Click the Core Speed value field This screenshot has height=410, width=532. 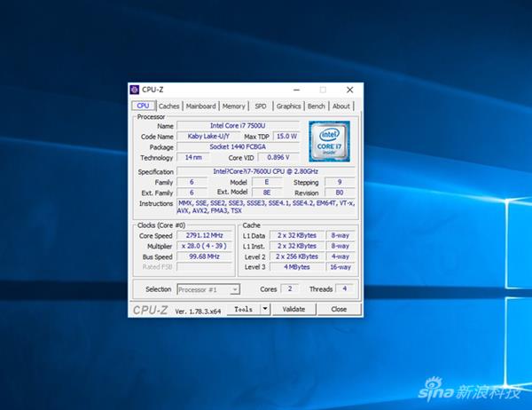point(206,236)
